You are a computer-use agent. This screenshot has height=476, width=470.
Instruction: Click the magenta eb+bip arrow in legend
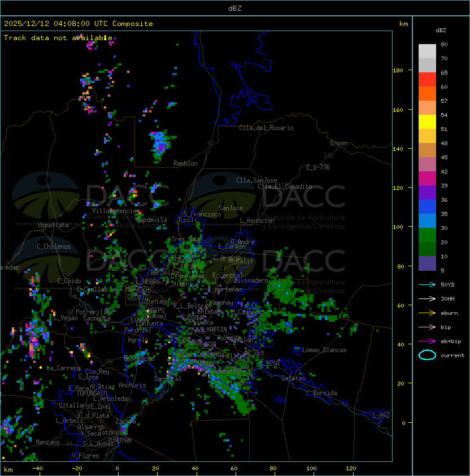[427, 341]
